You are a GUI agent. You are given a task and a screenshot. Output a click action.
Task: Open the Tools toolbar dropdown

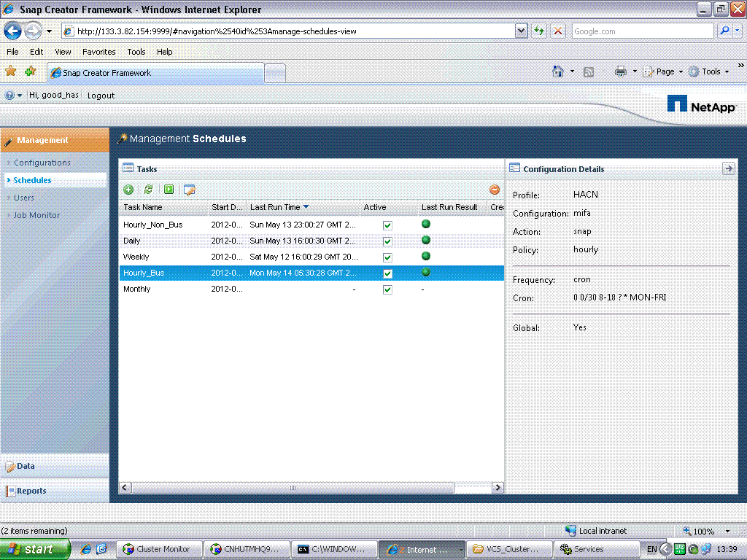(709, 71)
